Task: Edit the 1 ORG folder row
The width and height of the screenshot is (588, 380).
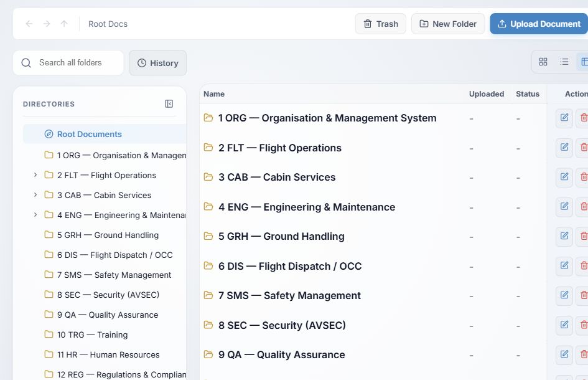Action: [564, 118]
